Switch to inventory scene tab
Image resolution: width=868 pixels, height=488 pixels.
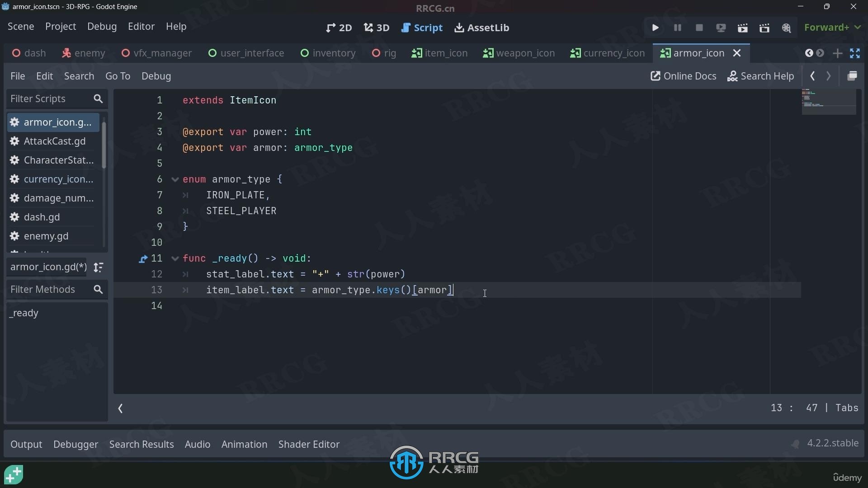coord(328,53)
